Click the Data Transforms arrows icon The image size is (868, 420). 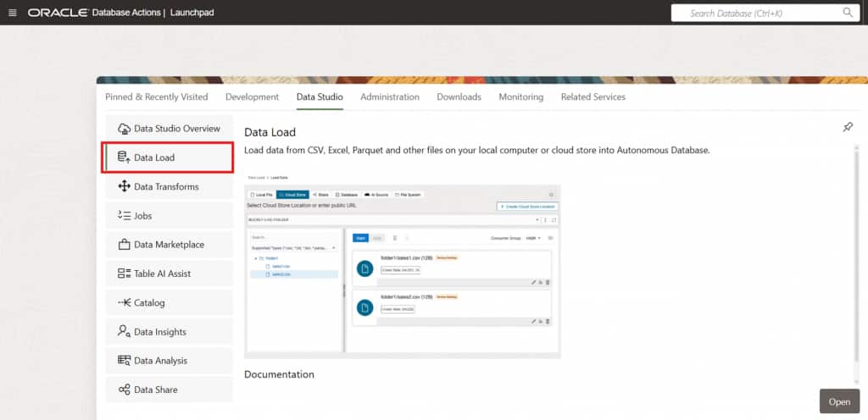124,187
